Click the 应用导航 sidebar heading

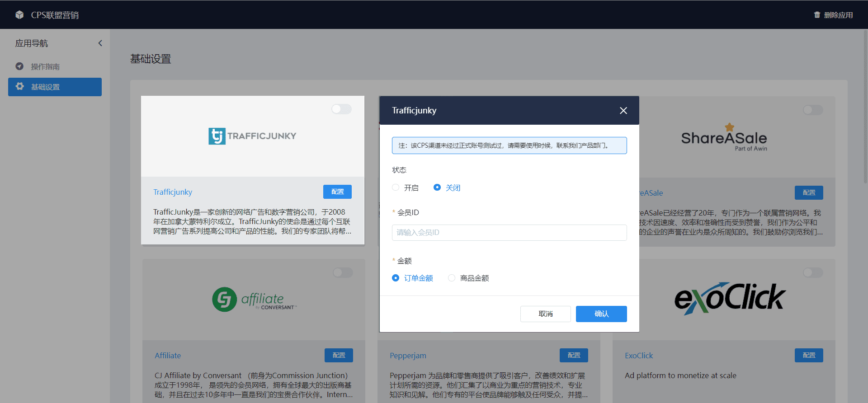pyautogui.click(x=32, y=43)
